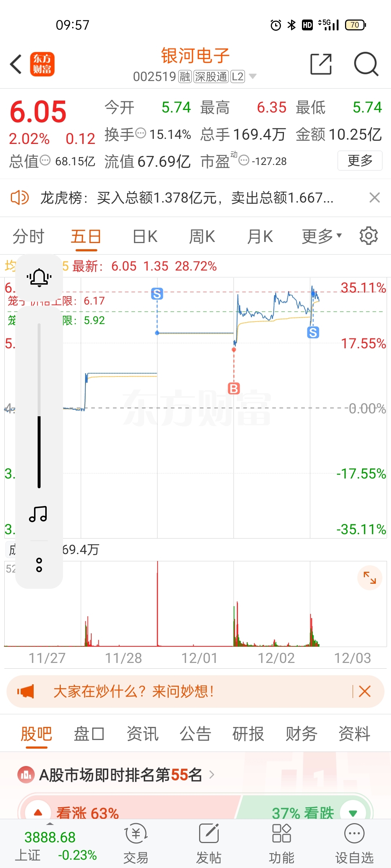Expand stock code dropdown triangle
391x868 pixels.
click(253, 76)
